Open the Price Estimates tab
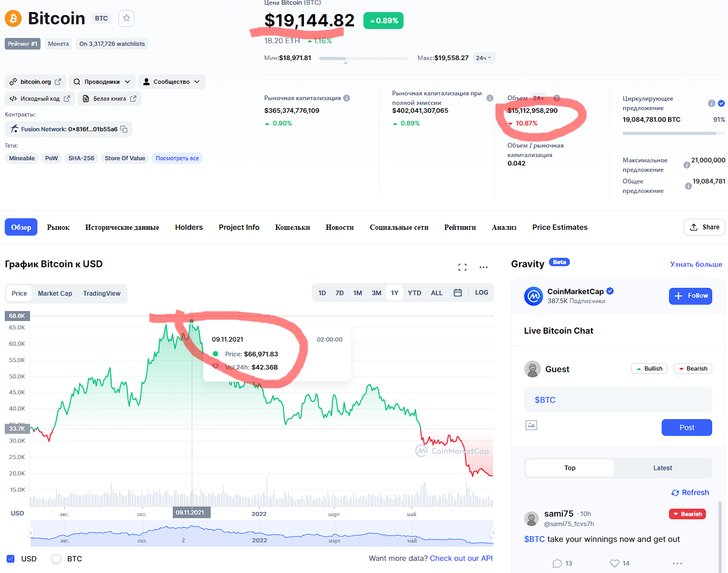 (x=560, y=227)
